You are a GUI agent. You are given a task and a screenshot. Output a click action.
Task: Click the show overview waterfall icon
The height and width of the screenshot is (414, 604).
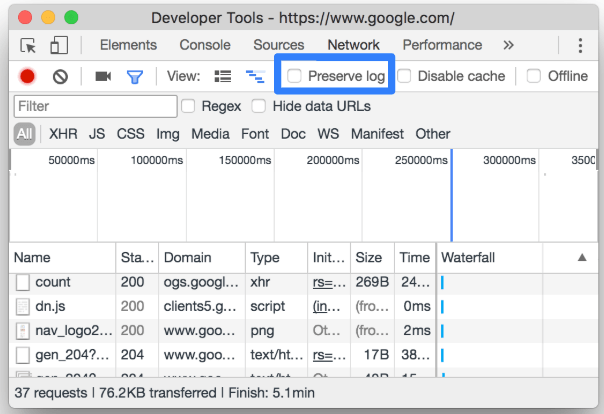(255, 76)
